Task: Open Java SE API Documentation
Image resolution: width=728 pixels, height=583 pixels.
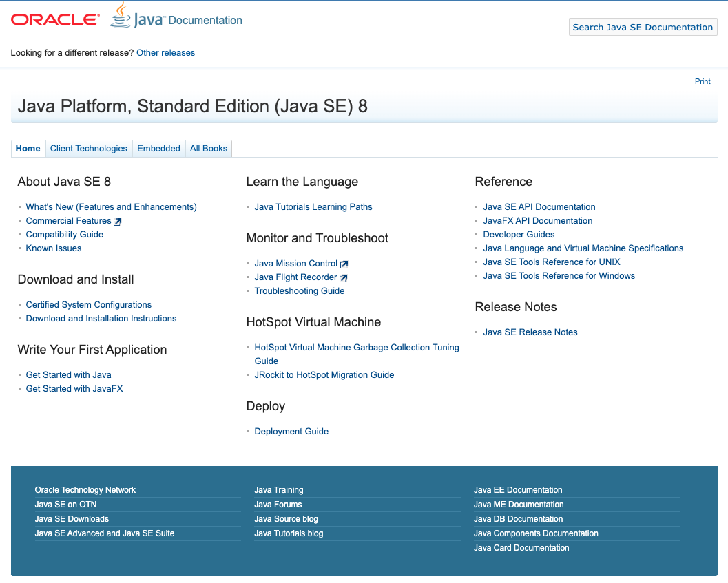Action: click(539, 207)
